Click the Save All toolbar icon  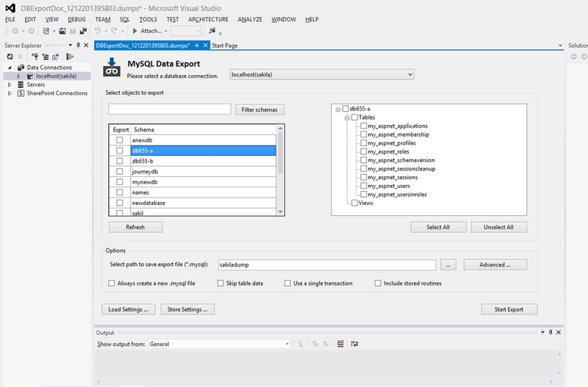click(83, 31)
